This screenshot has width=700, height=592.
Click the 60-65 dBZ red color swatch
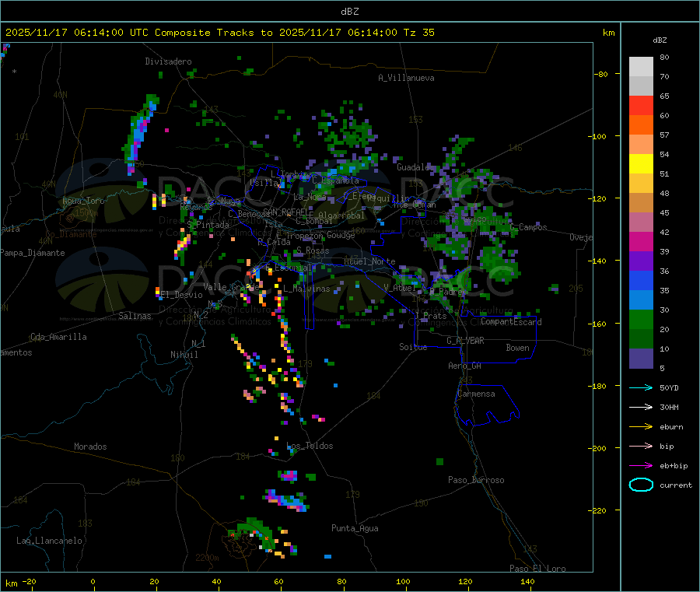(641, 106)
